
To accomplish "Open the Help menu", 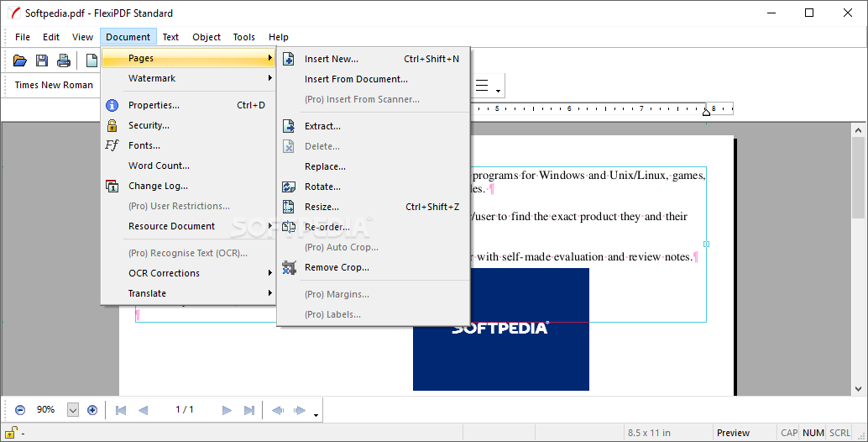I will tap(279, 37).
